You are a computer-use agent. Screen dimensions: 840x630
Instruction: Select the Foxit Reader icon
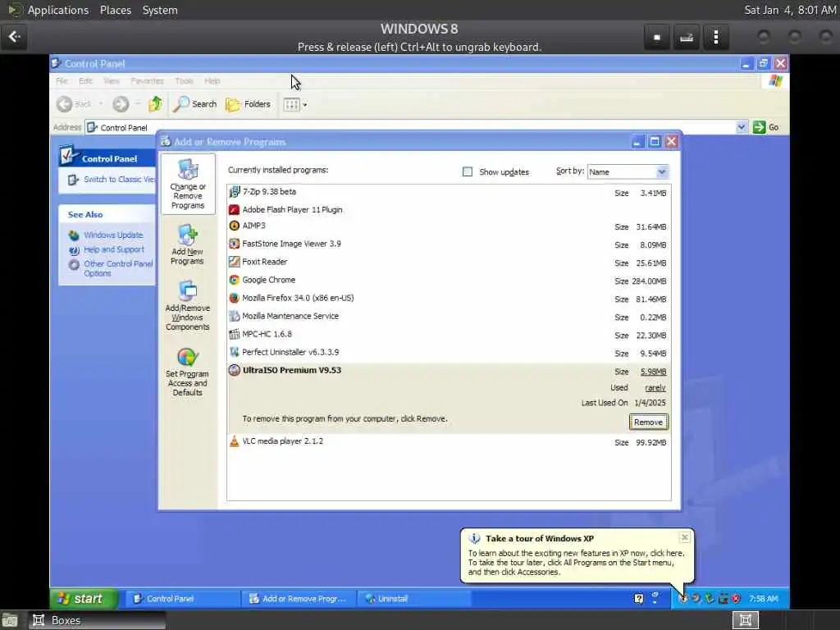234,262
